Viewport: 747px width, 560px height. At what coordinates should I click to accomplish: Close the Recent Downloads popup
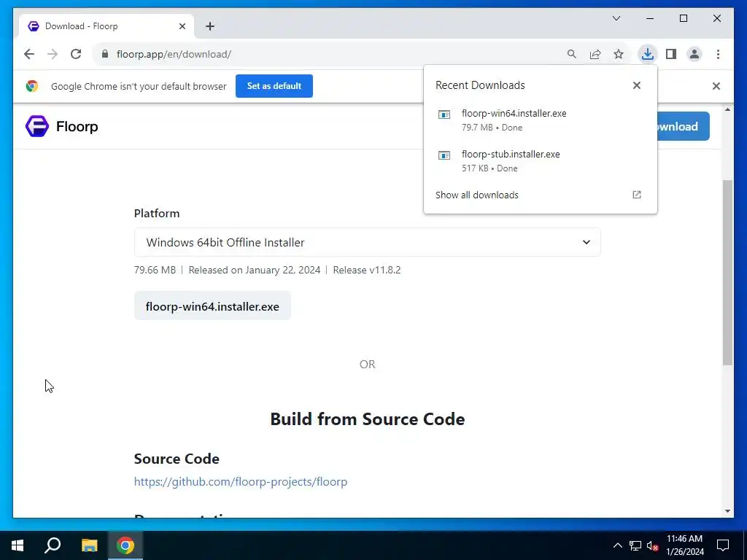(x=636, y=85)
